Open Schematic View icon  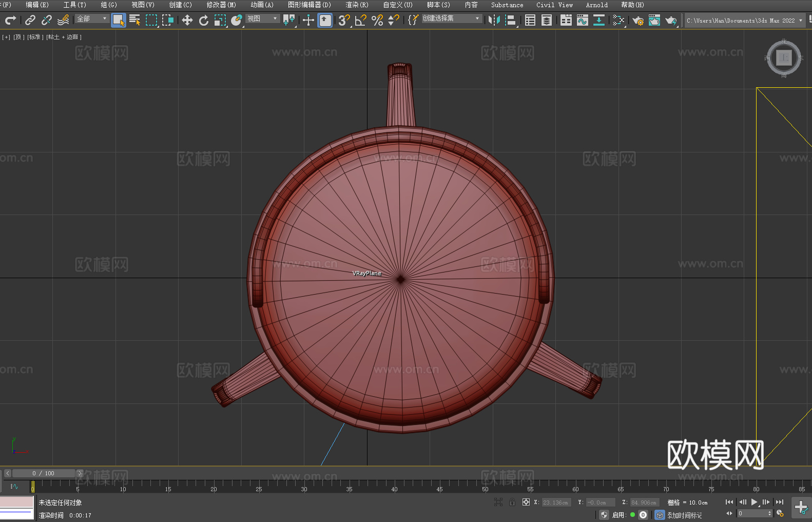(618, 20)
